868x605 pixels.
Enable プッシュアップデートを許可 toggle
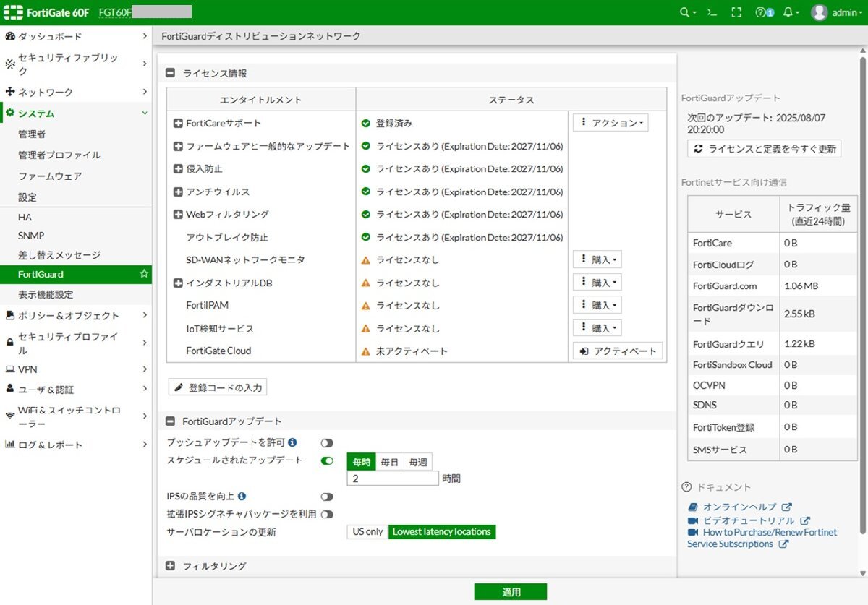click(327, 443)
